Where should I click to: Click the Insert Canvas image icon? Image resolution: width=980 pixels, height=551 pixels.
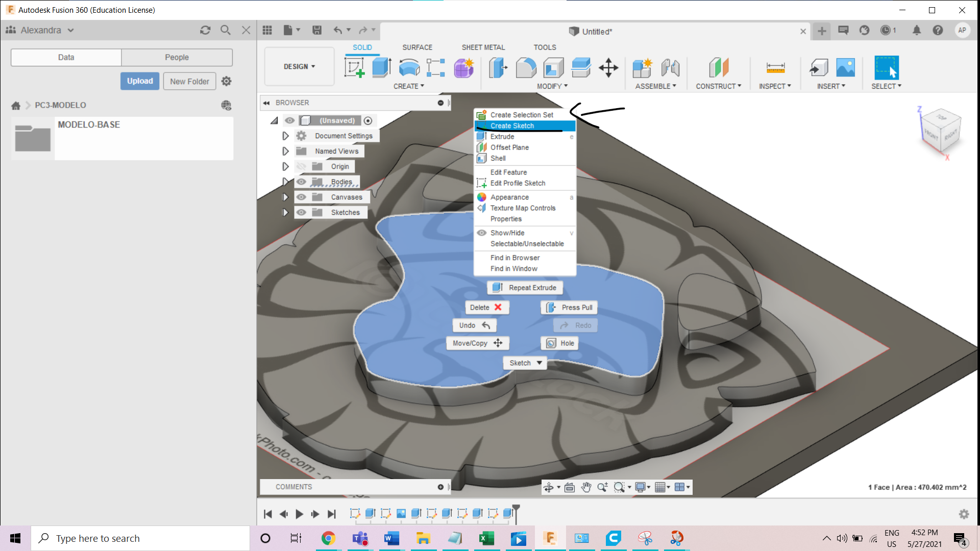[845, 67]
